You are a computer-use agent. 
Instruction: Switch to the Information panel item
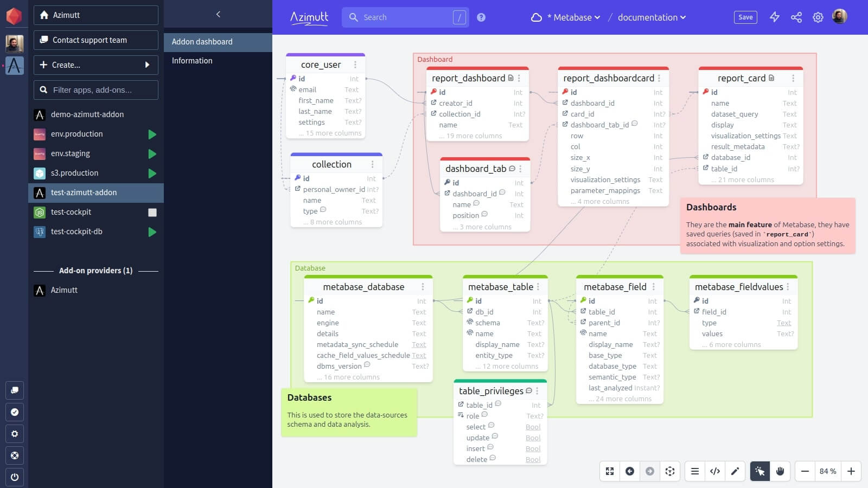192,60
